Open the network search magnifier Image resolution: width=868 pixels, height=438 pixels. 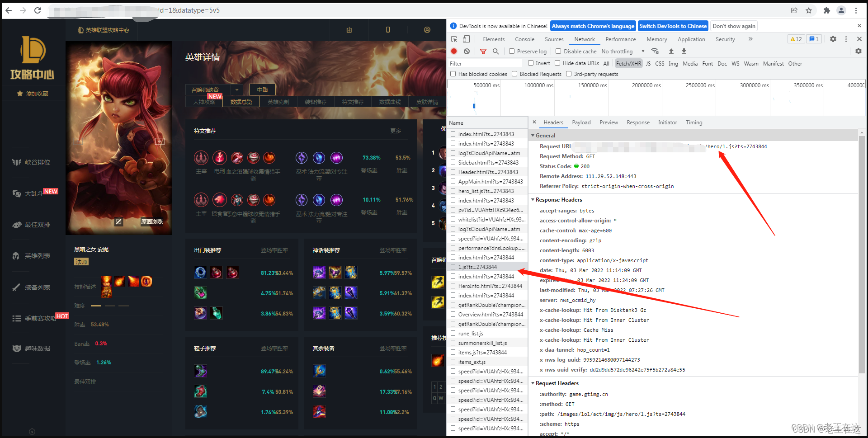point(496,52)
